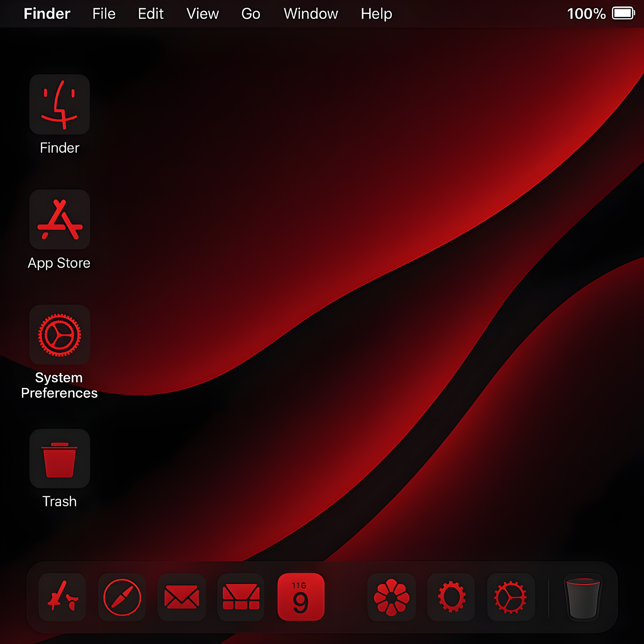Open the Help menu
This screenshot has height=644, width=644.
click(x=376, y=14)
